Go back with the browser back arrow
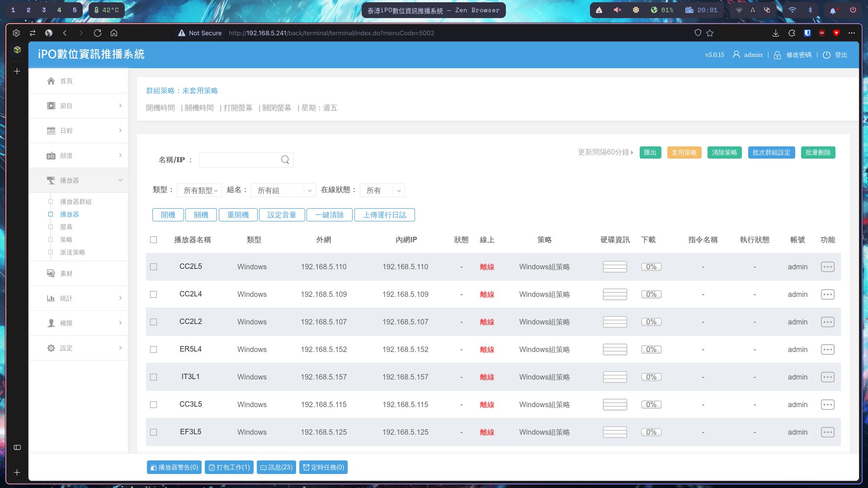The width and height of the screenshot is (868, 488). (x=65, y=33)
